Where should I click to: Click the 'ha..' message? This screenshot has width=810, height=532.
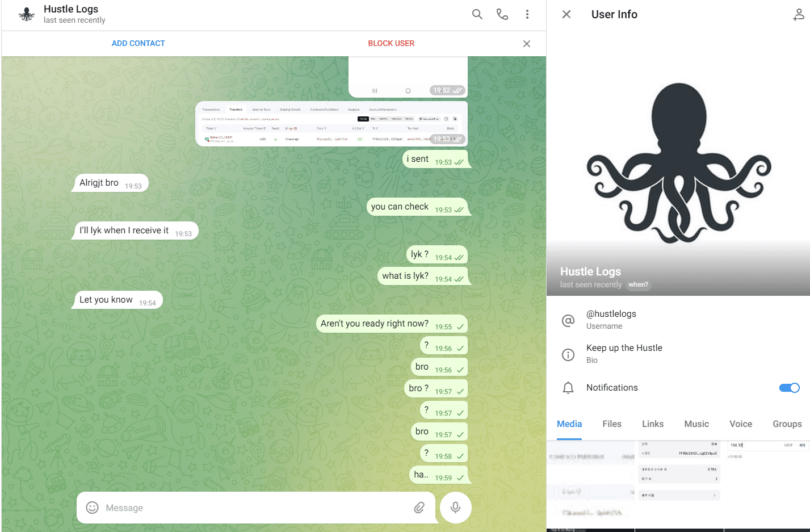[439, 475]
